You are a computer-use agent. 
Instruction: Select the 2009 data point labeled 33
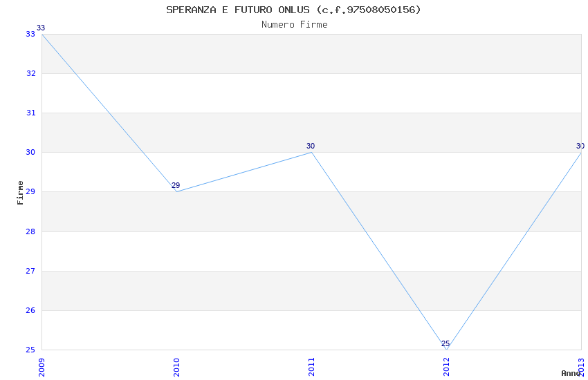42,34
